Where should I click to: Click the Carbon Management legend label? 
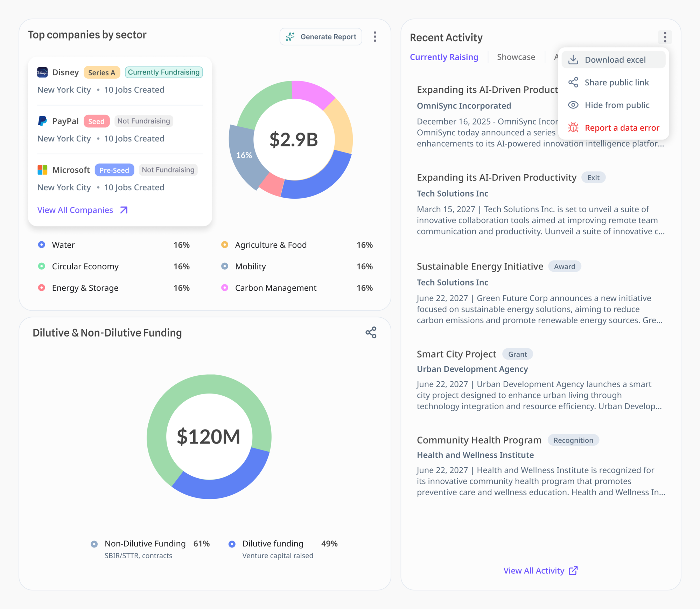276,288
